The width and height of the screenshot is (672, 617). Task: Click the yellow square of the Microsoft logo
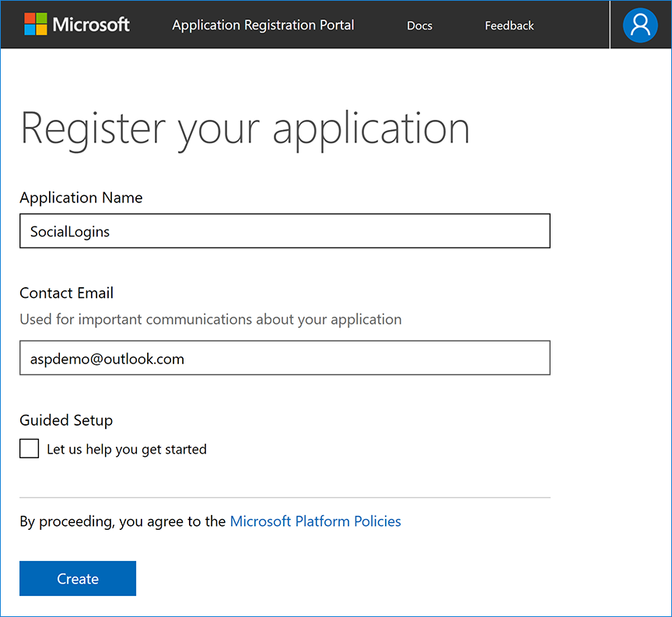click(41, 30)
